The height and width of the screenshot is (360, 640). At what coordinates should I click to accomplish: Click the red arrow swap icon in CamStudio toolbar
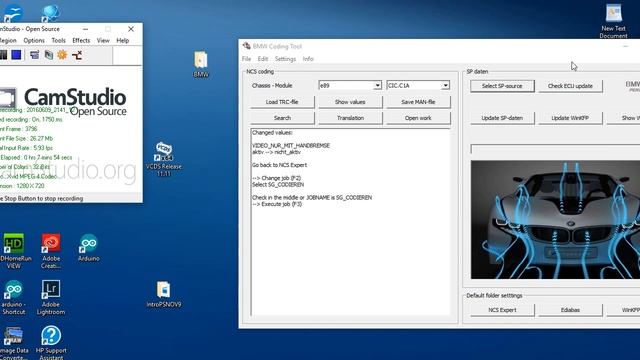pos(77,55)
